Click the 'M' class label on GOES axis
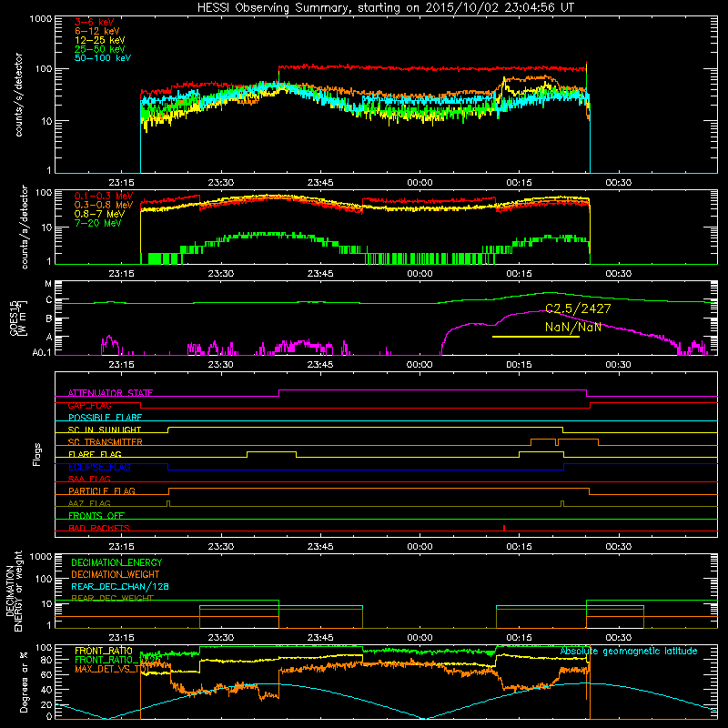This screenshot has width=728, height=728. tap(48, 284)
